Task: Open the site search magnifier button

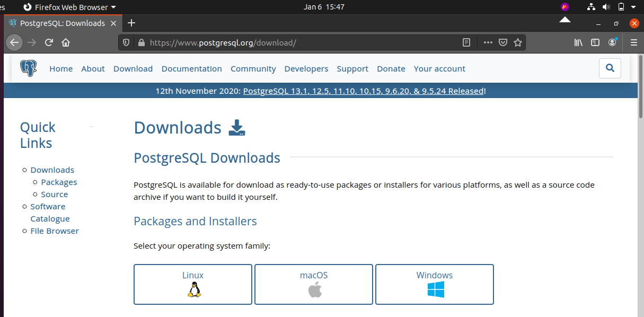Action: pyautogui.click(x=610, y=68)
